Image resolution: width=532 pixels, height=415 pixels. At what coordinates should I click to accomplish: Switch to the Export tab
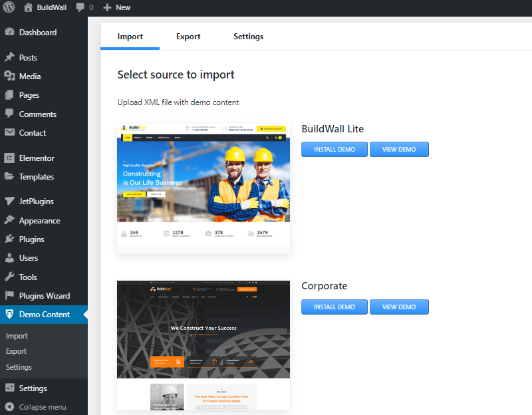188,37
